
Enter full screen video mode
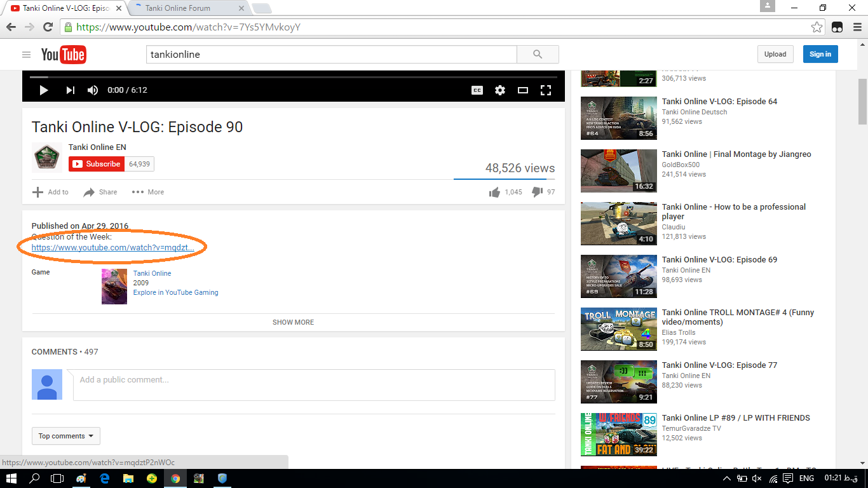coord(545,90)
